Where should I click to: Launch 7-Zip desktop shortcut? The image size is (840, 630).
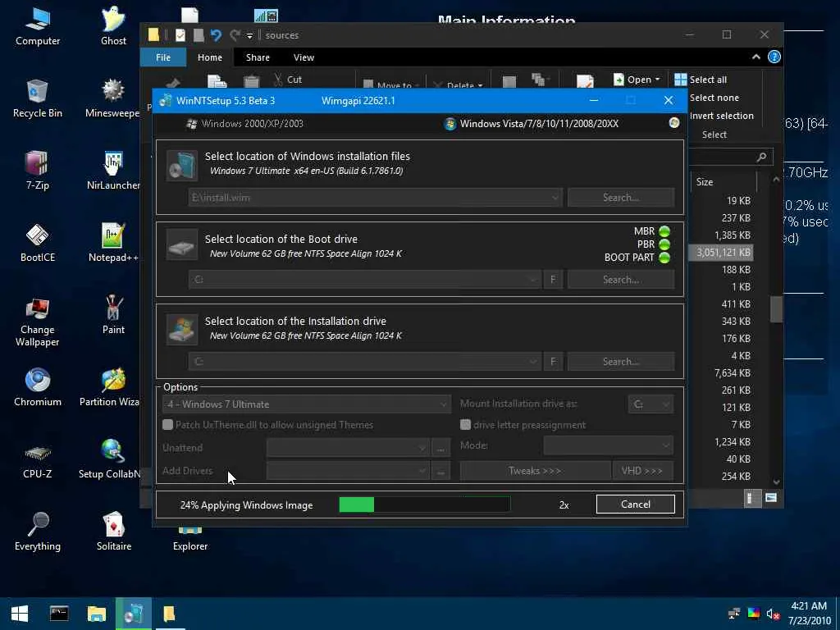[x=38, y=171]
